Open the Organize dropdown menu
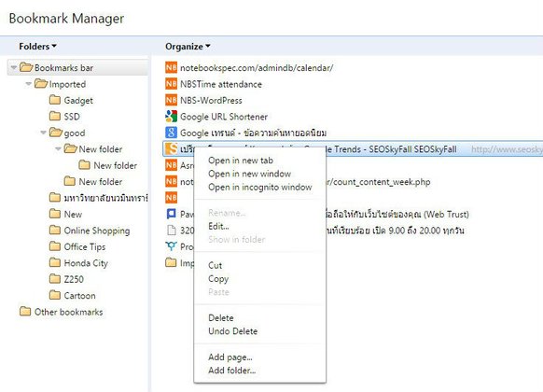Image resolution: width=543 pixels, height=392 pixels. (x=188, y=46)
